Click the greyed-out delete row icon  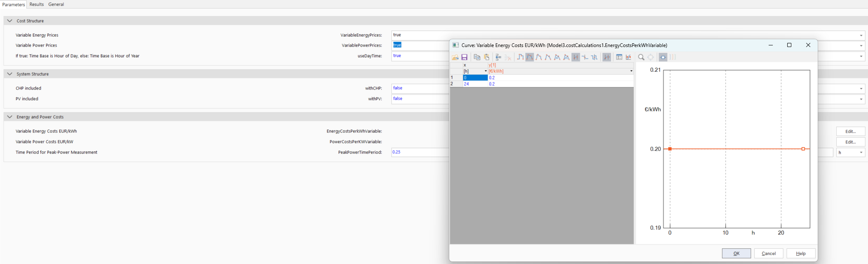pyautogui.click(x=508, y=57)
